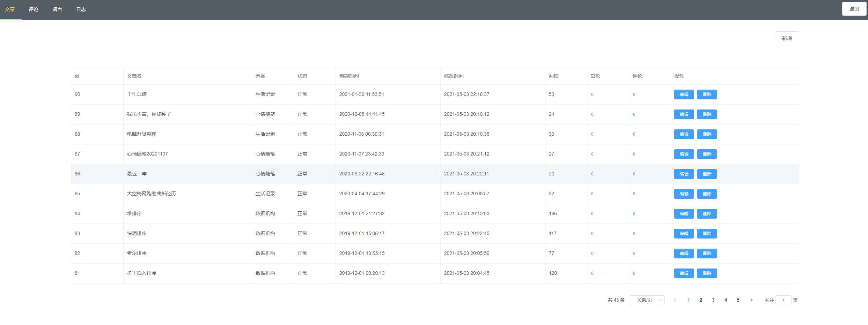The height and width of the screenshot is (325, 868).
Task: Go to the next page arrow
Action: [751, 300]
